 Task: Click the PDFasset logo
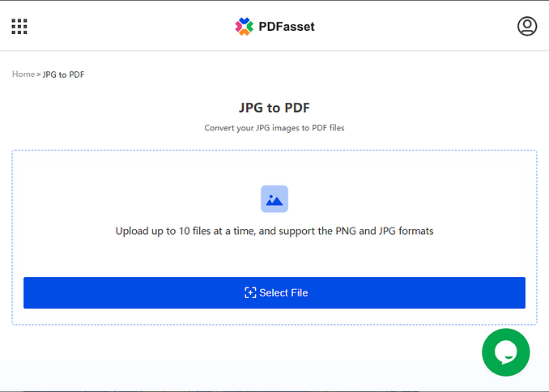(x=274, y=26)
